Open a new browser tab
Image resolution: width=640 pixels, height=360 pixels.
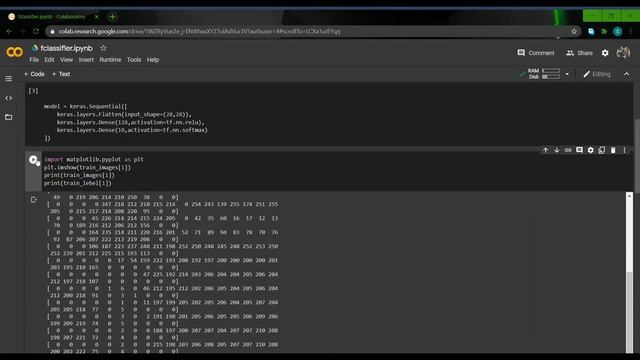pyautogui.click(x=112, y=17)
